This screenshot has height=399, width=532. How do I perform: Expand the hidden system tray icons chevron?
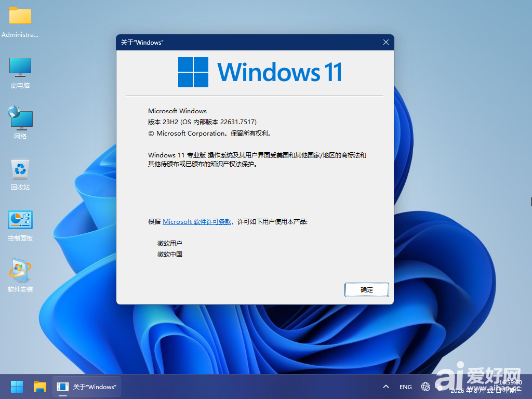(386, 387)
